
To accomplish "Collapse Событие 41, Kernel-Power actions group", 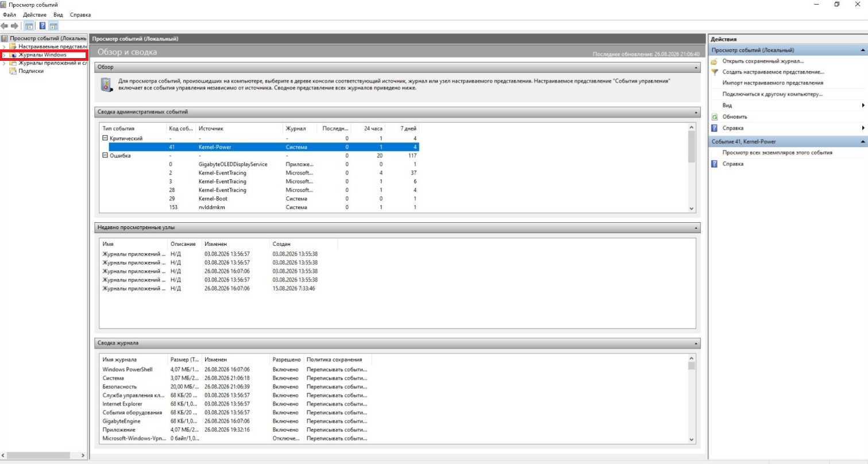I will pyautogui.click(x=863, y=142).
